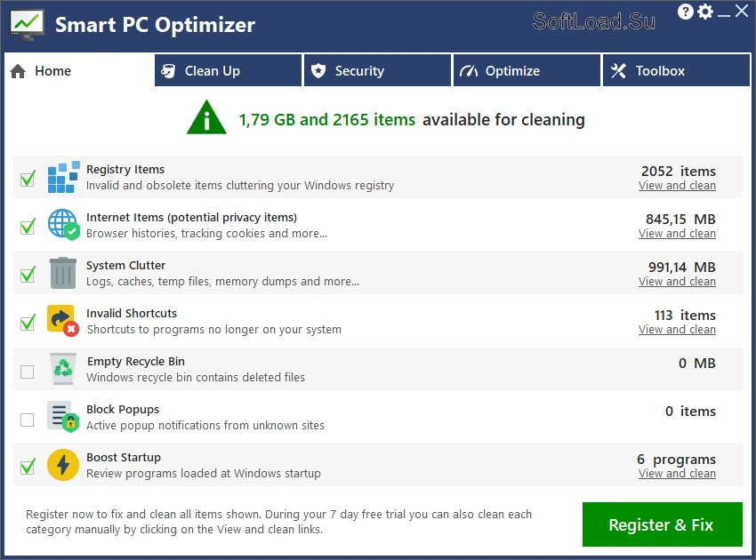Click the Invalid Shortcuts arrow icon
The height and width of the screenshot is (560, 756).
(63, 321)
